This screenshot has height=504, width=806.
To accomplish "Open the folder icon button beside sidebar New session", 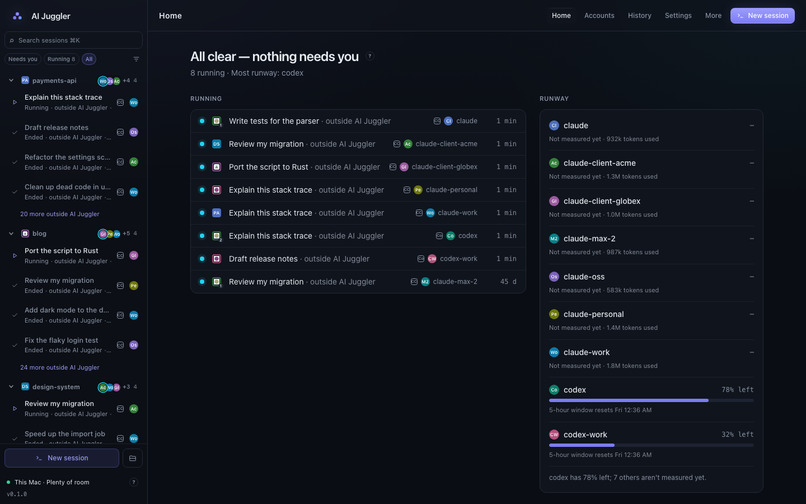I will 133,458.
